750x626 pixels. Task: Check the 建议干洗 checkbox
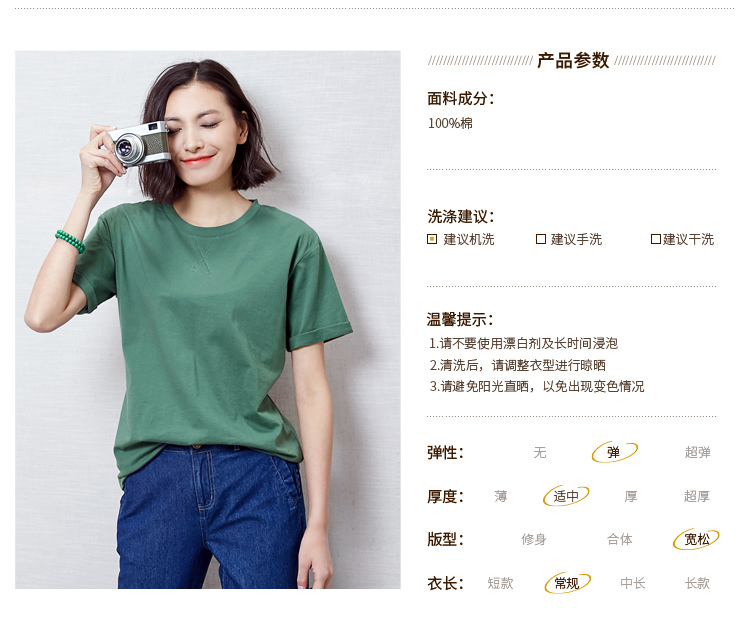coord(656,239)
